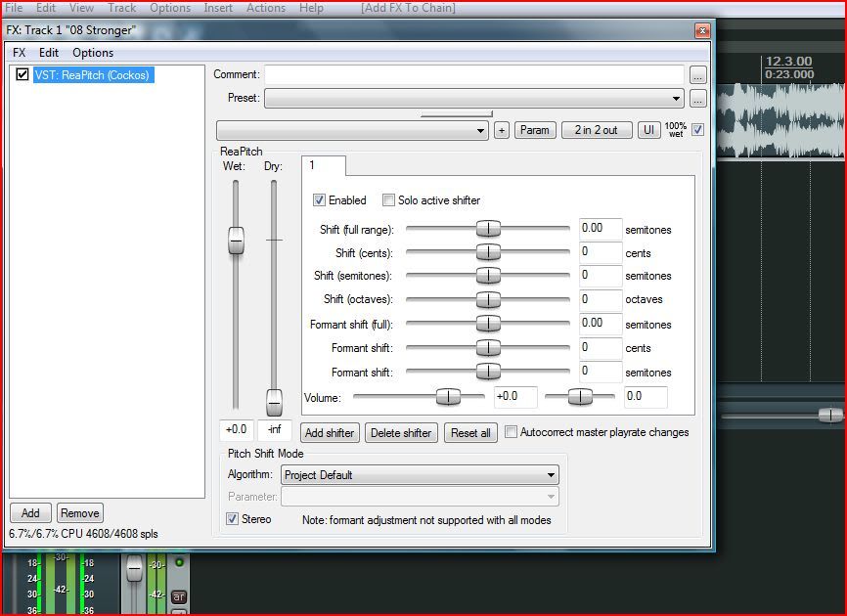Screen dimensions: 847x616
Task: Click the mixer volume fader knob
Action: (134, 568)
